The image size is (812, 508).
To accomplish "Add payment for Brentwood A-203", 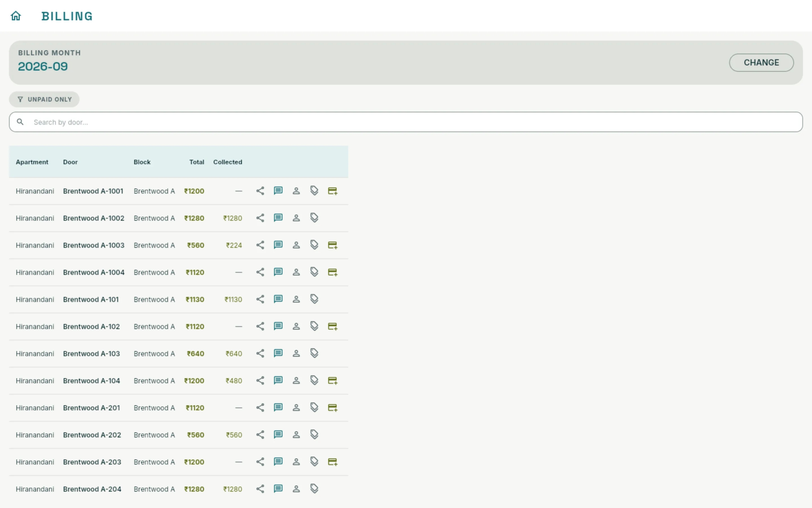I will click(x=332, y=462).
